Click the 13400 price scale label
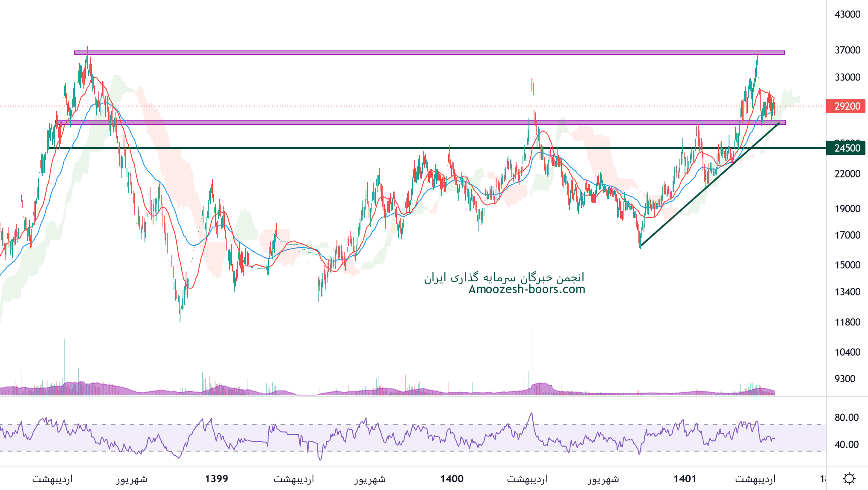Image resolution: width=868 pixels, height=490 pixels. coord(847,292)
